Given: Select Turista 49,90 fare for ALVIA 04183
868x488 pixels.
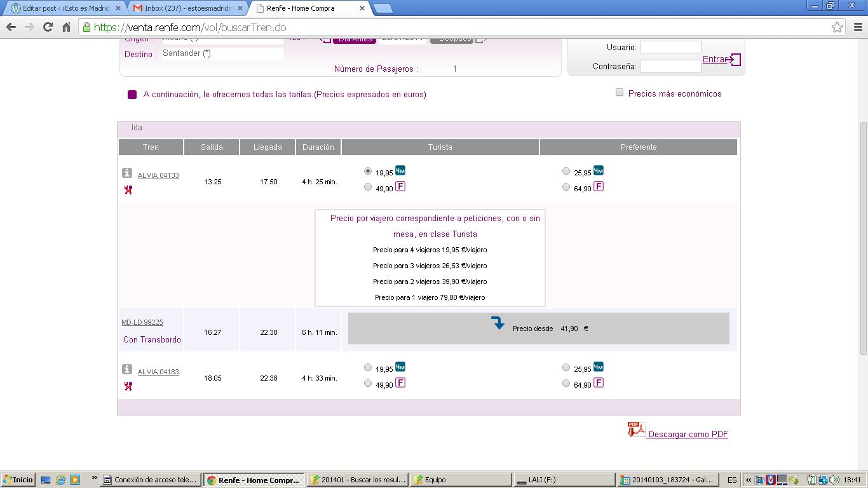Looking at the screenshot, I should [x=368, y=383].
